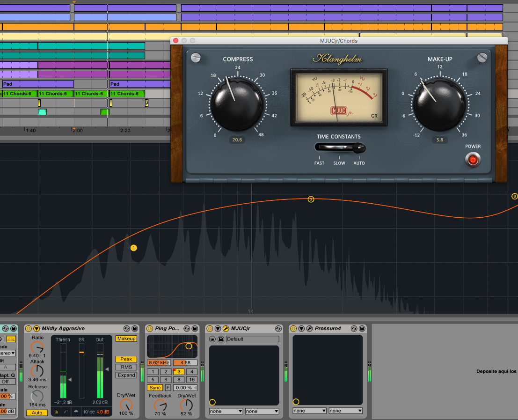Click the Knee 4.0 dB value

[103, 412]
